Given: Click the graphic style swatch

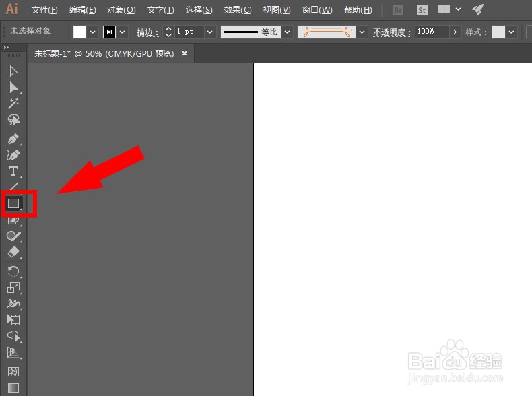Looking at the screenshot, I should [498, 32].
